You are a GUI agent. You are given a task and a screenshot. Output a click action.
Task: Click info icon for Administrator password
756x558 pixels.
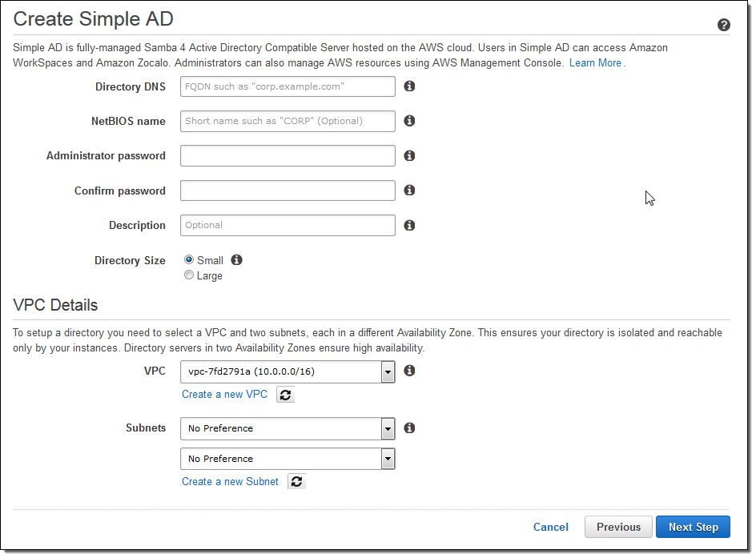[x=409, y=156]
